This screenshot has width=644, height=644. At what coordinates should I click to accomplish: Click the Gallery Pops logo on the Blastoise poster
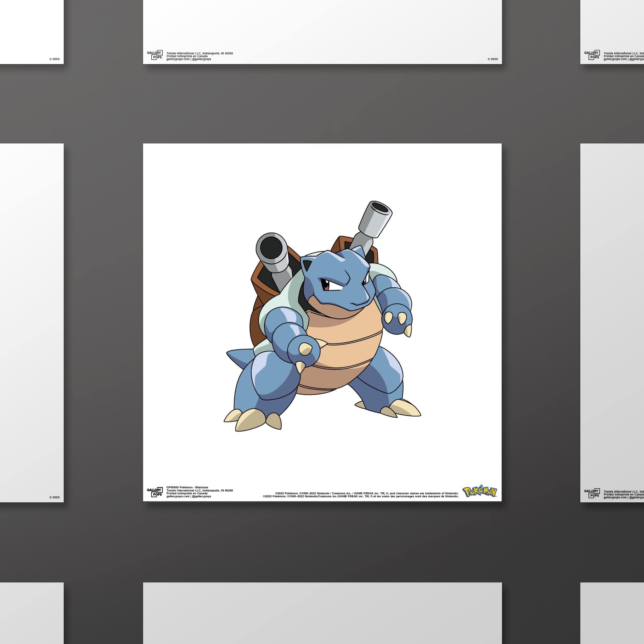155,492
